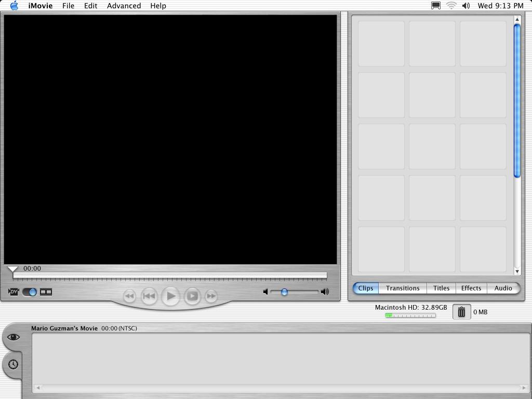Viewport: 532px width, 399px height.
Task: Click the clips shelf scroll up arrow
Action: pos(517,19)
